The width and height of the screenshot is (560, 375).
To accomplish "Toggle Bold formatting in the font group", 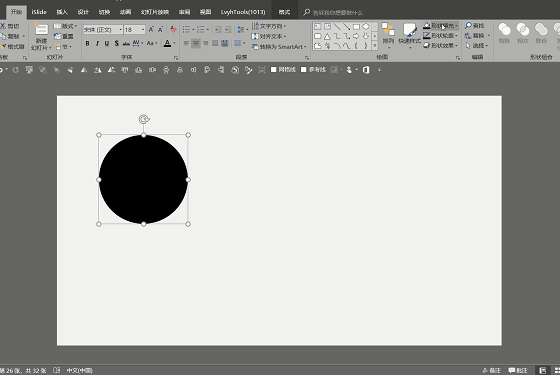I will coord(88,44).
